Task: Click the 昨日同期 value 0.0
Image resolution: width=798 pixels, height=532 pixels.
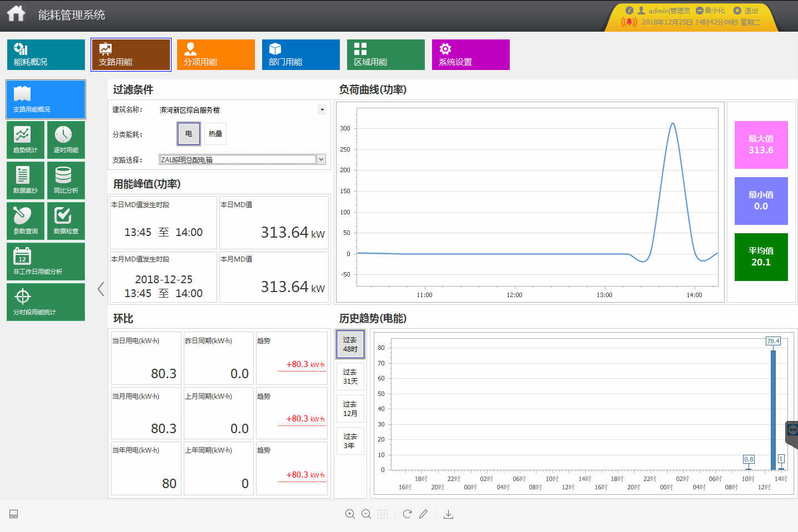Action: click(239, 374)
